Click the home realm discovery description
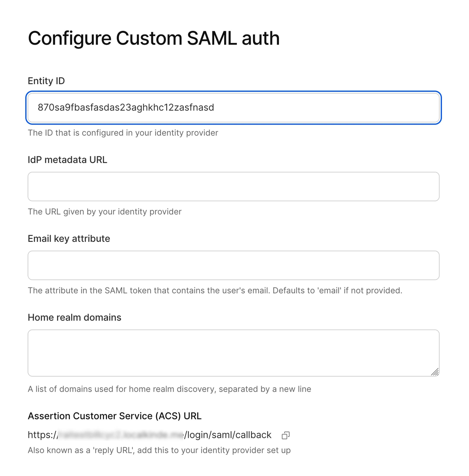The height and width of the screenshot is (476, 469). coord(169,389)
